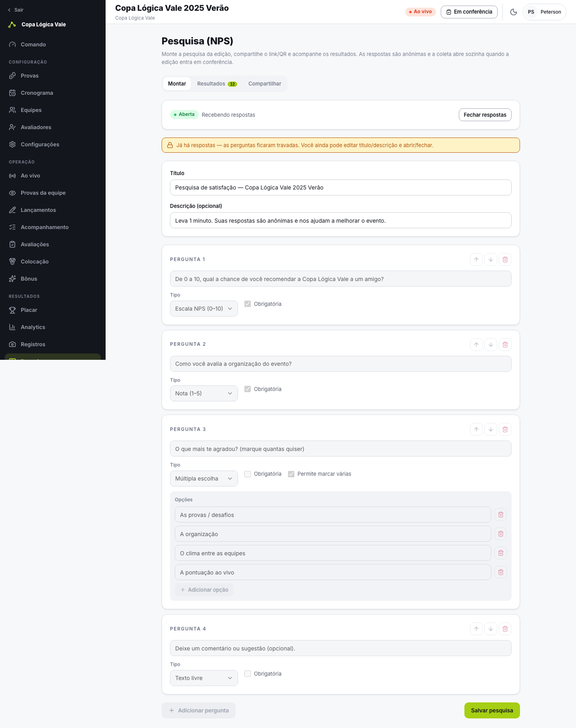Screen dimensions: 576x728
Task: Remove the option "As provas / desafios"
Action: tap(501, 515)
